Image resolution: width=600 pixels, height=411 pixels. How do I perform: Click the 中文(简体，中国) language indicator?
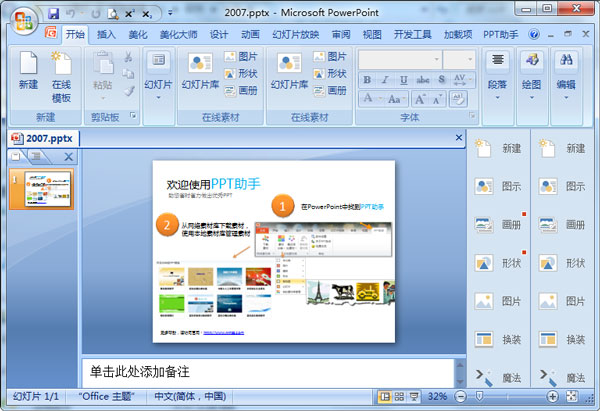coord(190,396)
